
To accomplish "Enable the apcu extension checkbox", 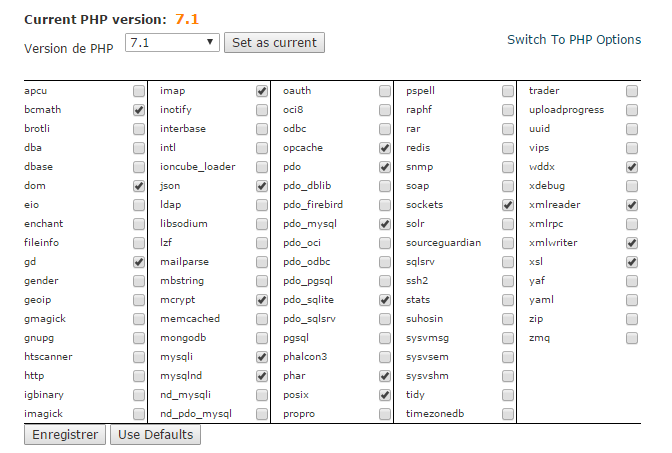I will (138, 91).
